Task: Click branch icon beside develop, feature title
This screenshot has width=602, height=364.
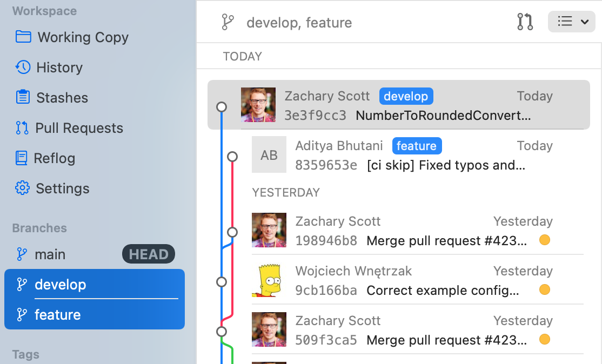Action: point(228,22)
